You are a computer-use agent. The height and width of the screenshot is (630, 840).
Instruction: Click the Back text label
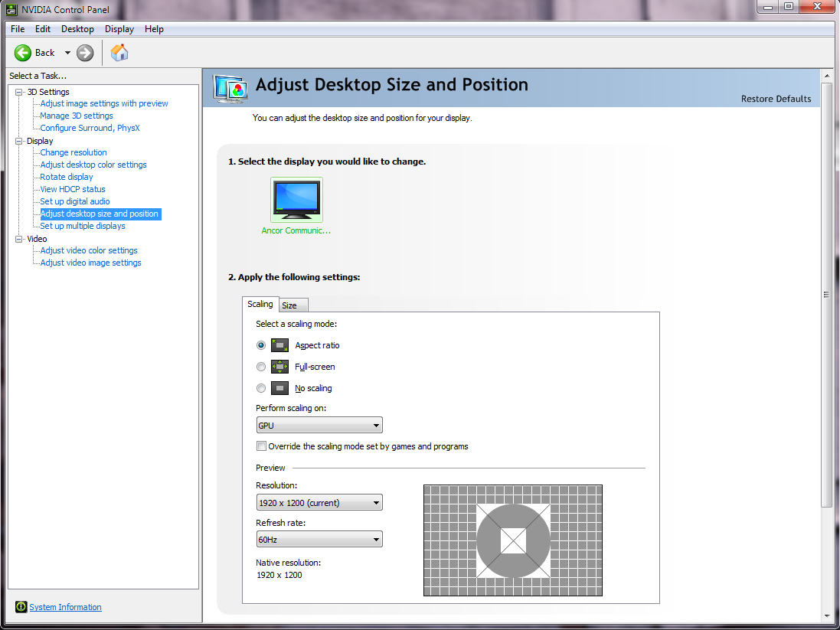coord(45,53)
